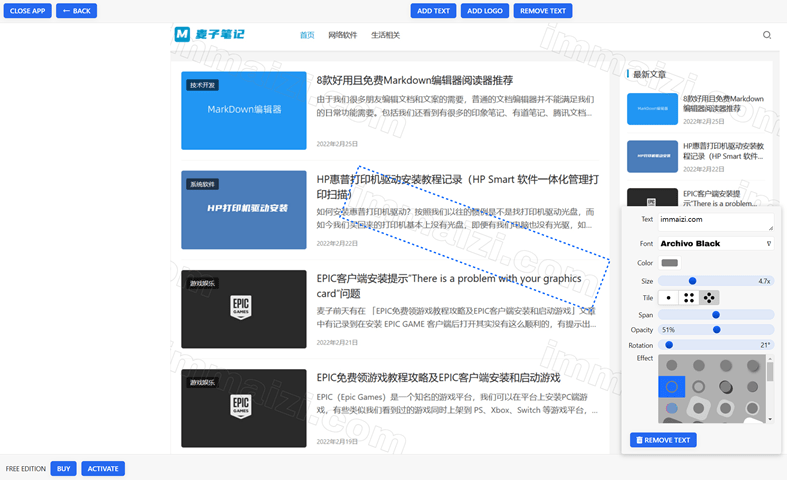787x480 pixels.
Task: Pick offset shadow effect in second row
Action: tap(726, 387)
